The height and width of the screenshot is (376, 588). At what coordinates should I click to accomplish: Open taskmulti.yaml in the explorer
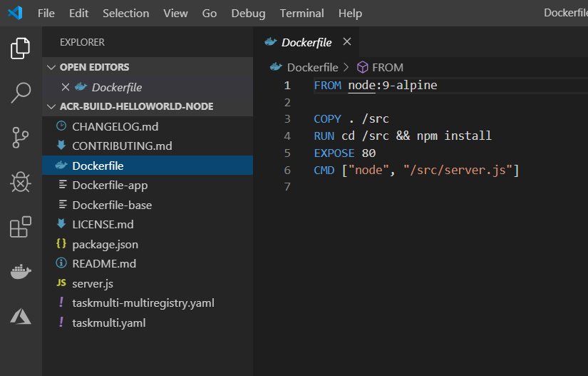coord(148,322)
